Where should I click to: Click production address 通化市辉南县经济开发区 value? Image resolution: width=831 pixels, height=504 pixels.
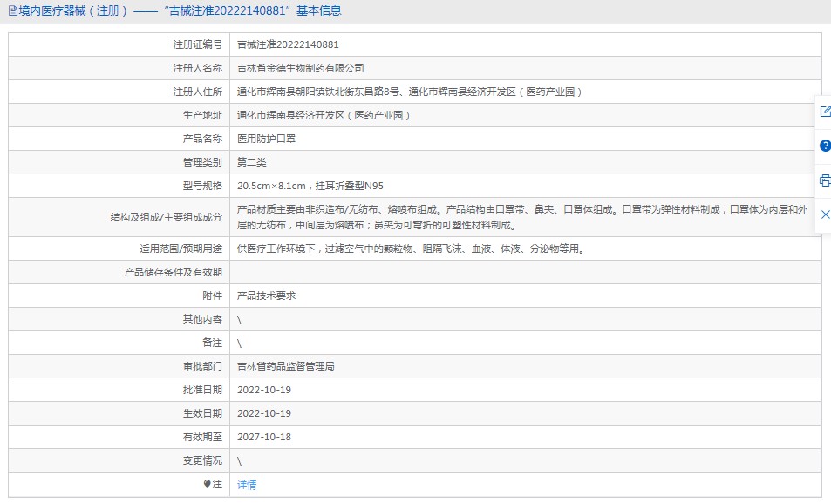pyautogui.click(x=324, y=115)
